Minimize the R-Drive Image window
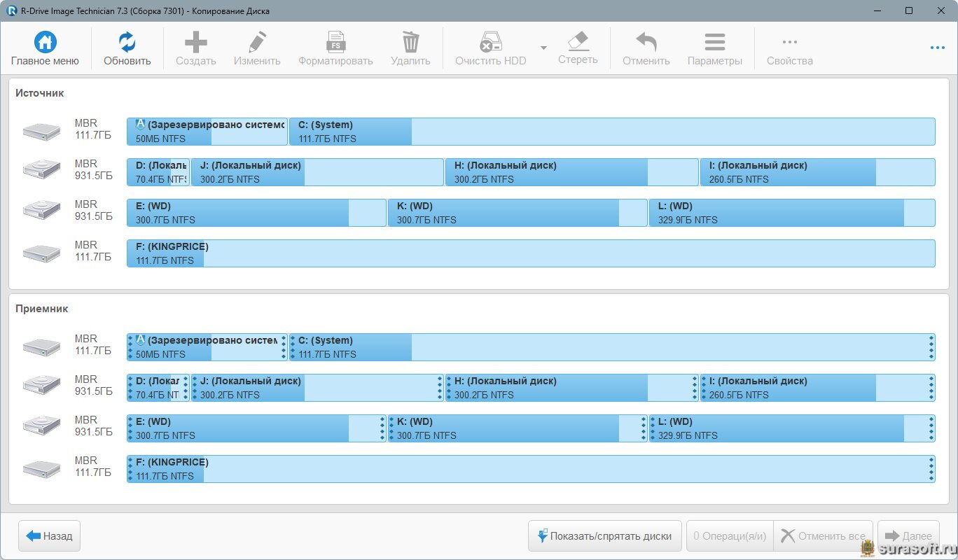The image size is (958, 560). tap(877, 10)
